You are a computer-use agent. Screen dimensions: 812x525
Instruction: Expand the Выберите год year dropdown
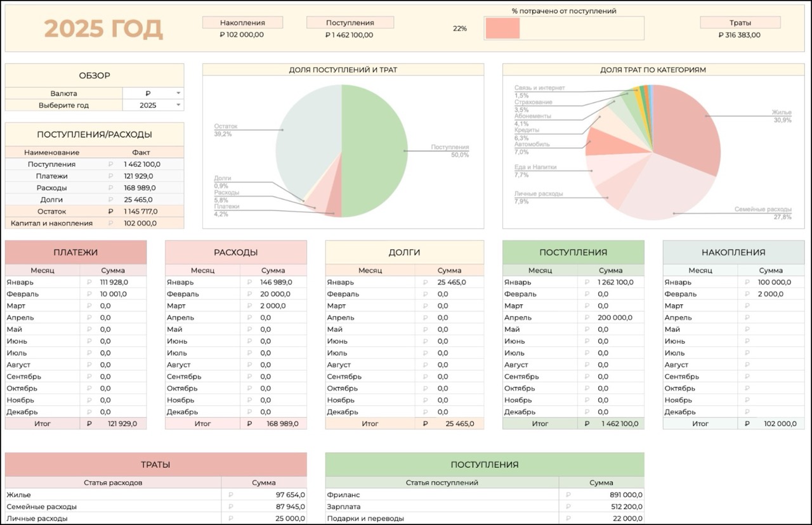(x=179, y=105)
